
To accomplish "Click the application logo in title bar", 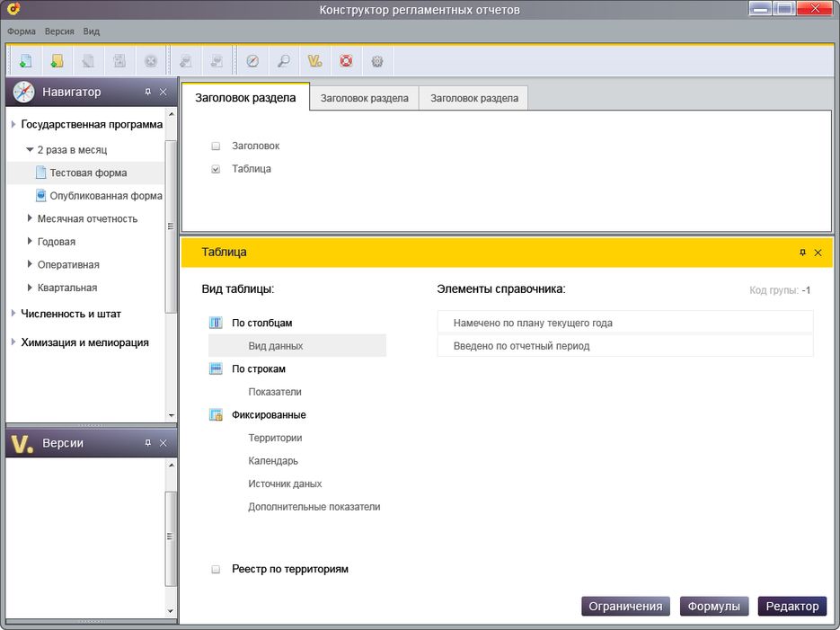I will (14, 9).
